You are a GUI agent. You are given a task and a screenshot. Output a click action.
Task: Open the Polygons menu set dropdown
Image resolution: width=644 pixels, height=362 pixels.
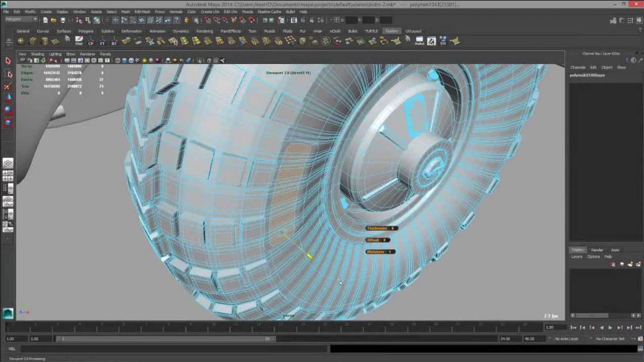[21, 19]
